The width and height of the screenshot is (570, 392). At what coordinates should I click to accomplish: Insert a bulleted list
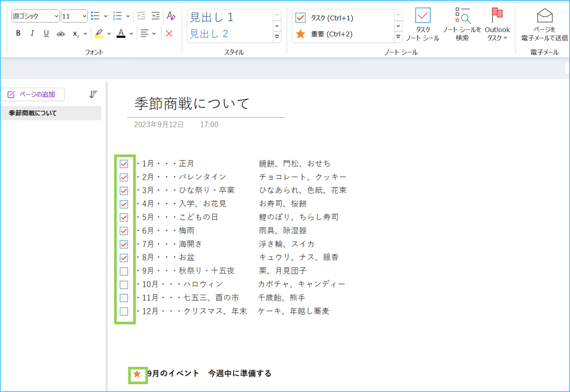[x=95, y=16]
